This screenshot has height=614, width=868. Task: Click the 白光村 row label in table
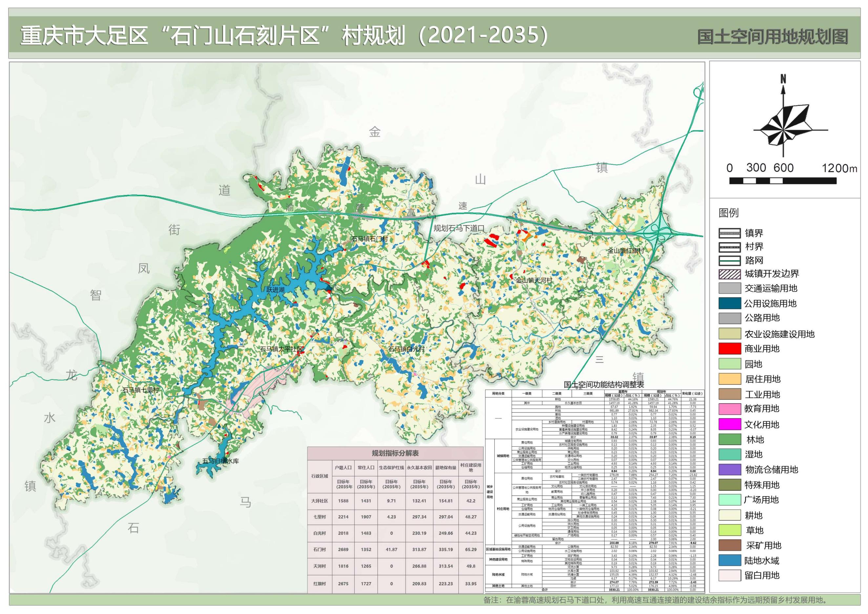point(320,533)
